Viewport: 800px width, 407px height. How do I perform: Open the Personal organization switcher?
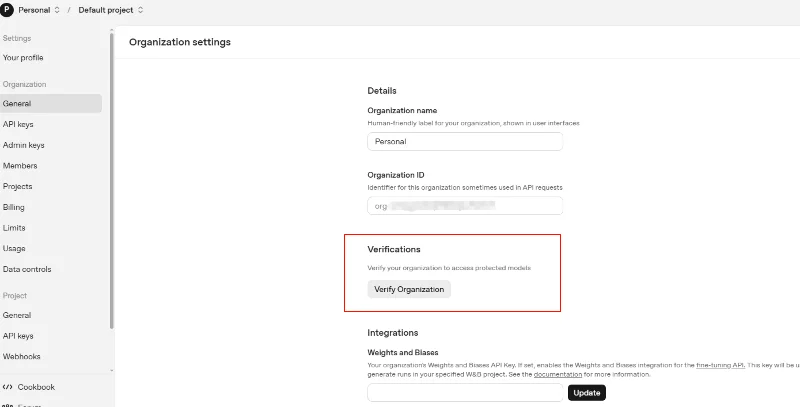(39, 10)
